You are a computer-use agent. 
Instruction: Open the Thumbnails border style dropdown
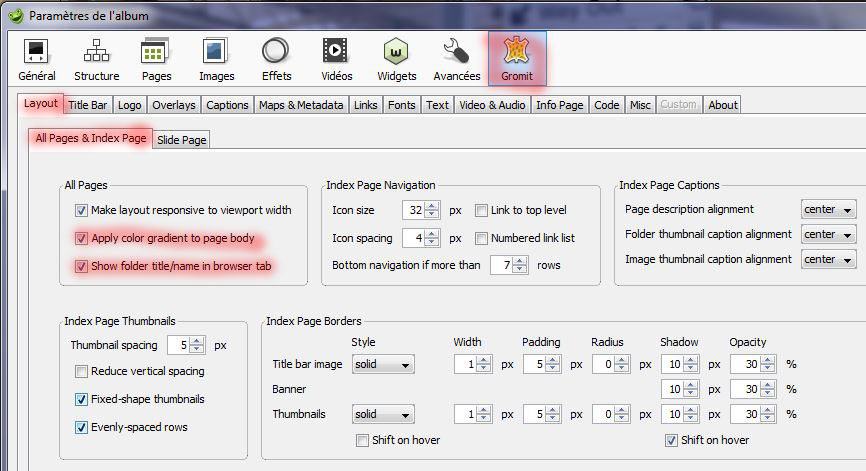pos(382,414)
